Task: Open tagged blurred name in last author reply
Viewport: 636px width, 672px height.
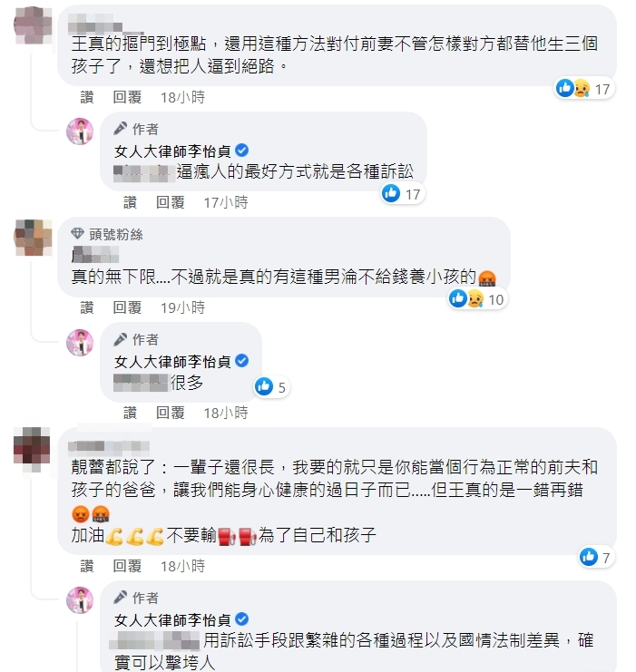Action: point(154,641)
